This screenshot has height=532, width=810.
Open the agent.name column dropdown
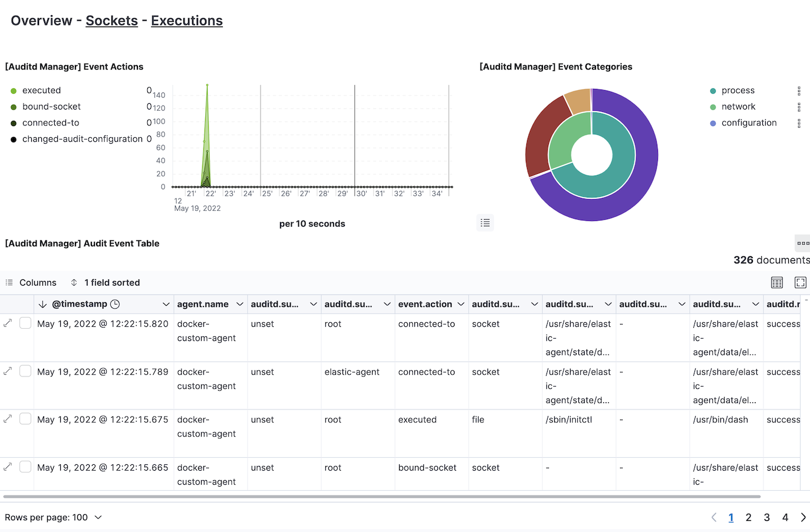pos(239,303)
